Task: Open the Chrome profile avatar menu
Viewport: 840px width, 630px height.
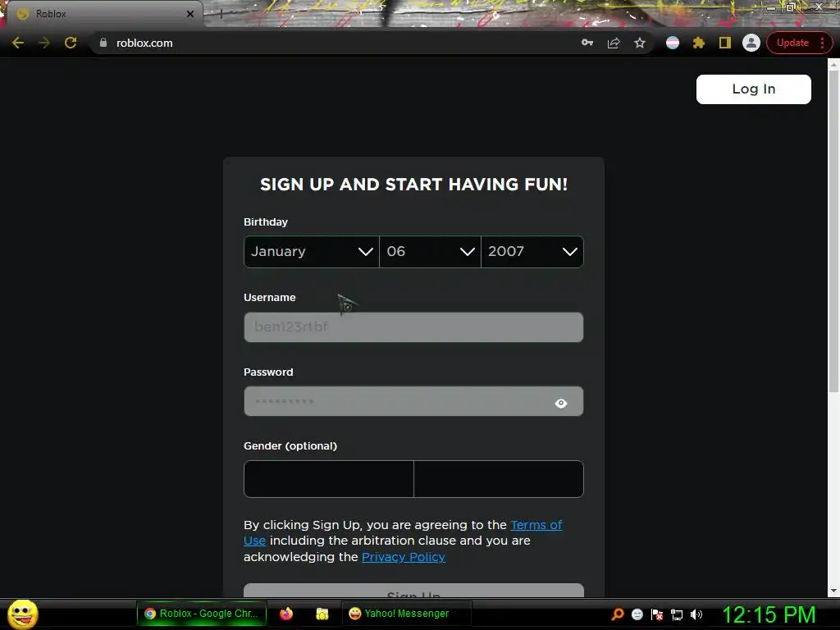Action: (751, 43)
